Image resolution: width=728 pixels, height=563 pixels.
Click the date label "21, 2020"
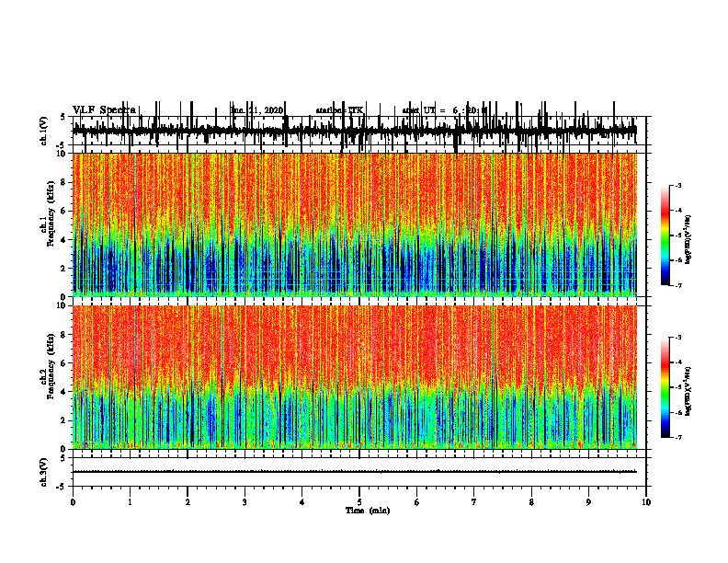266,110
